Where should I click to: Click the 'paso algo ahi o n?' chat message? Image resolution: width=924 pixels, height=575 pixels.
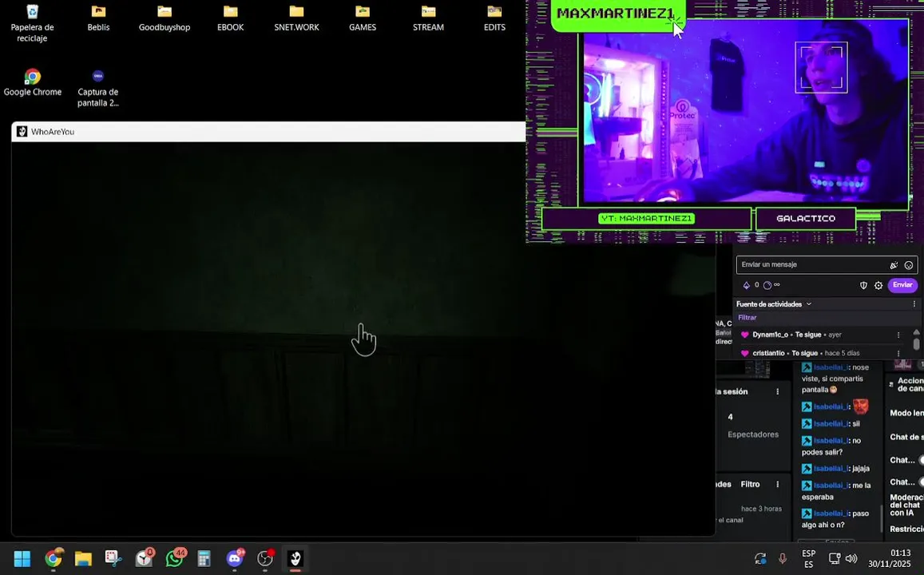point(835,519)
